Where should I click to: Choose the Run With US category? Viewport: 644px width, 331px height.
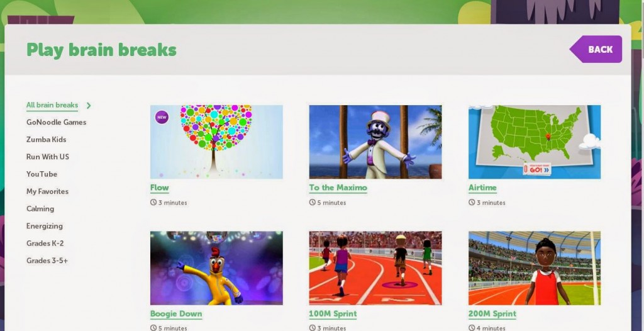tap(48, 157)
